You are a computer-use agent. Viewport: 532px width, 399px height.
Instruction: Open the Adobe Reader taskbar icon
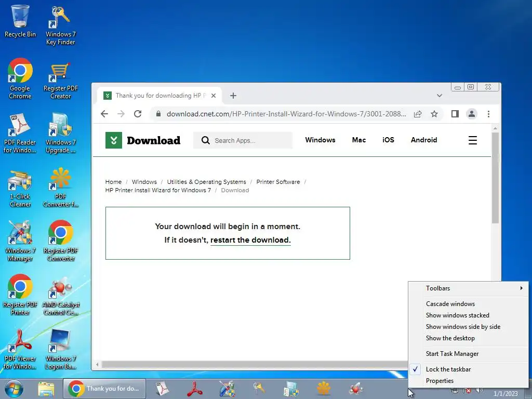[195, 389]
